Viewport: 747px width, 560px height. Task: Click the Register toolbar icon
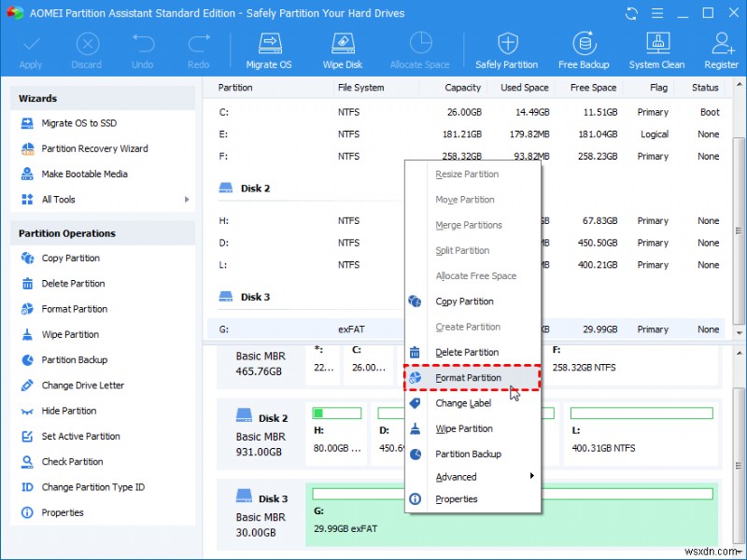point(721,49)
